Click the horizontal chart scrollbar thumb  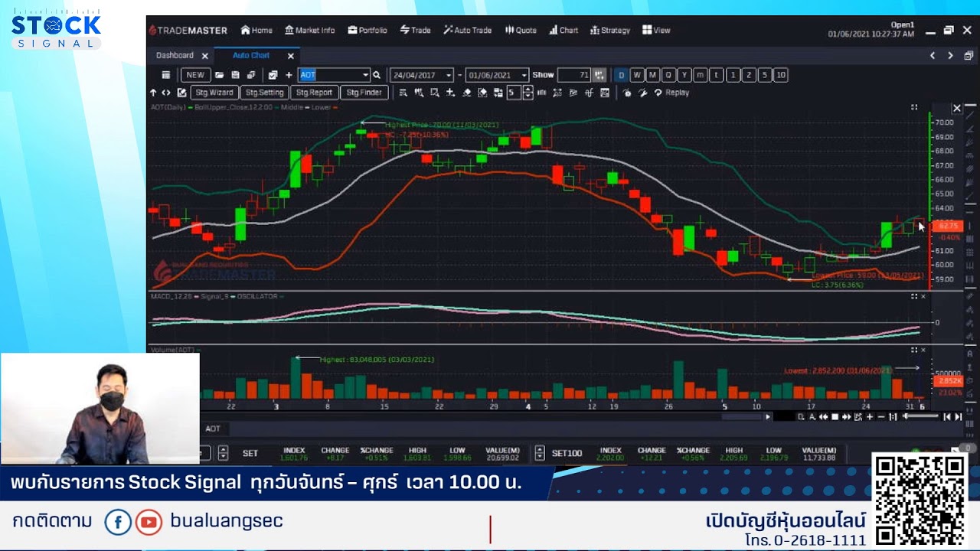[742, 417]
